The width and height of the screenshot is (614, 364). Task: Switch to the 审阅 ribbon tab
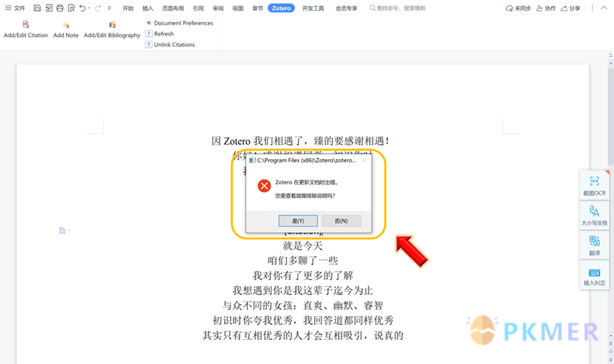point(218,9)
